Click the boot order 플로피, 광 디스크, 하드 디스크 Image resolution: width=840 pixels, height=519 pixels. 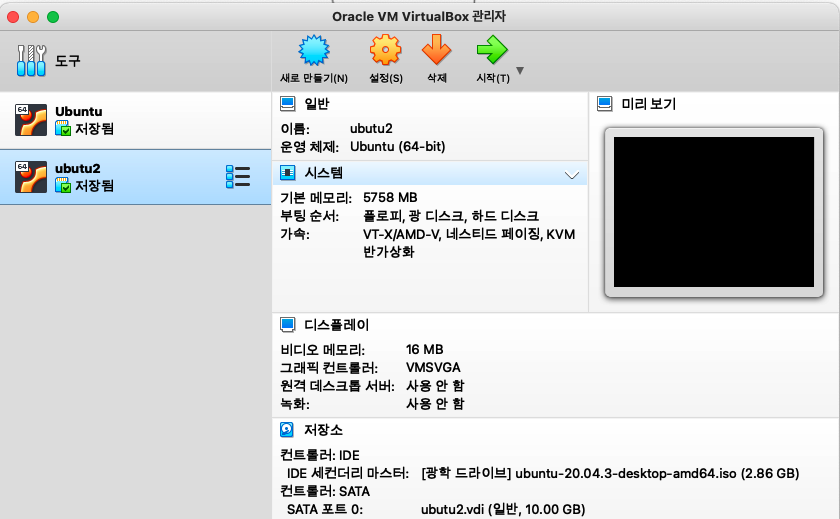tap(451, 216)
